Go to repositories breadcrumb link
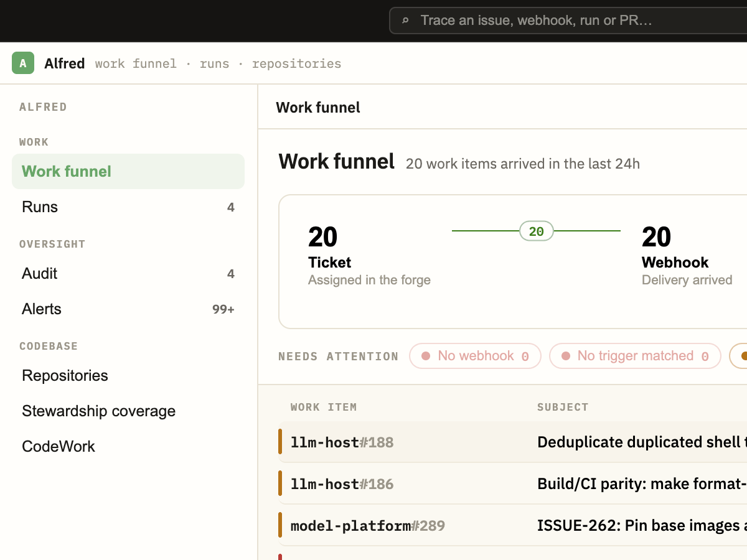The height and width of the screenshot is (560, 747). click(296, 63)
